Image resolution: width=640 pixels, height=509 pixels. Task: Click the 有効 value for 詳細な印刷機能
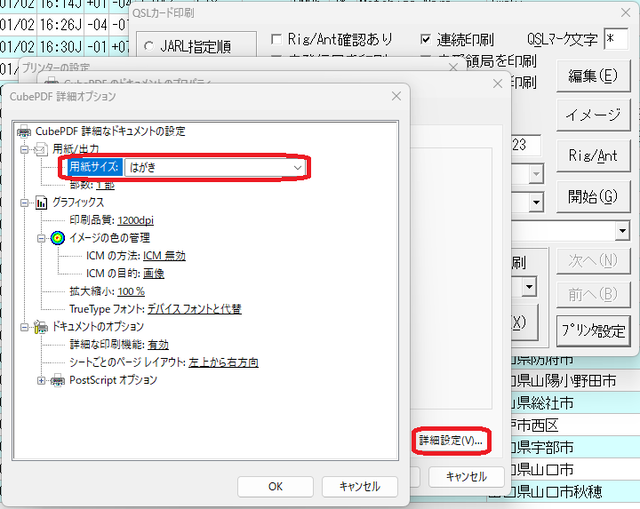(x=158, y=345)
